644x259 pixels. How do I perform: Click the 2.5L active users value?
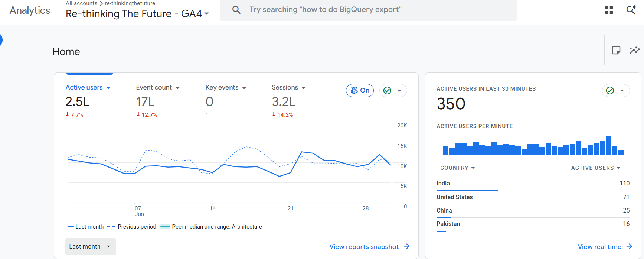point(78,101)
